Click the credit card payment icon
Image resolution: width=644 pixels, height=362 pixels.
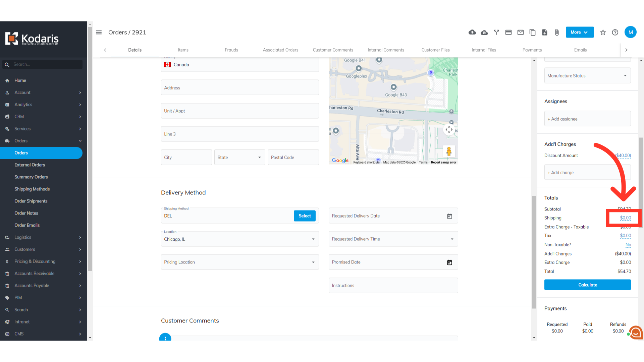point(508,32)
